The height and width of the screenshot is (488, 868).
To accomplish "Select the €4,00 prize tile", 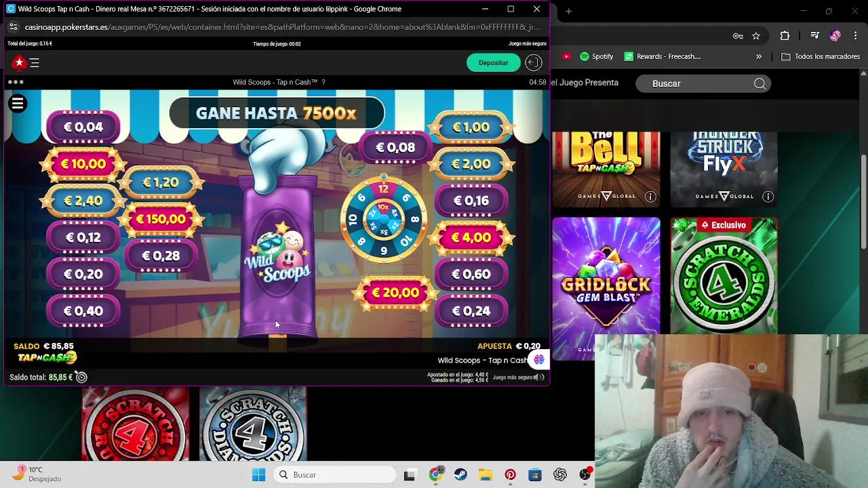I will coord(471,238).
